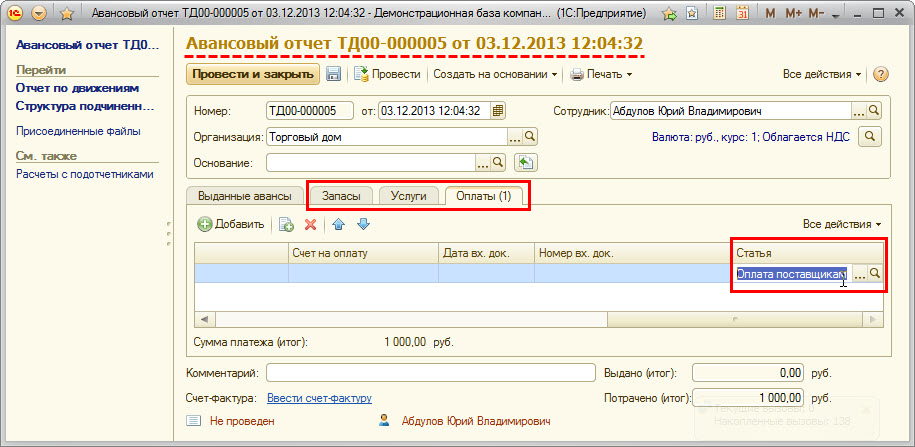915x447 pixels.
Task: Open Присоединенные файлы in the navigation panel
Action: point(78,132)
